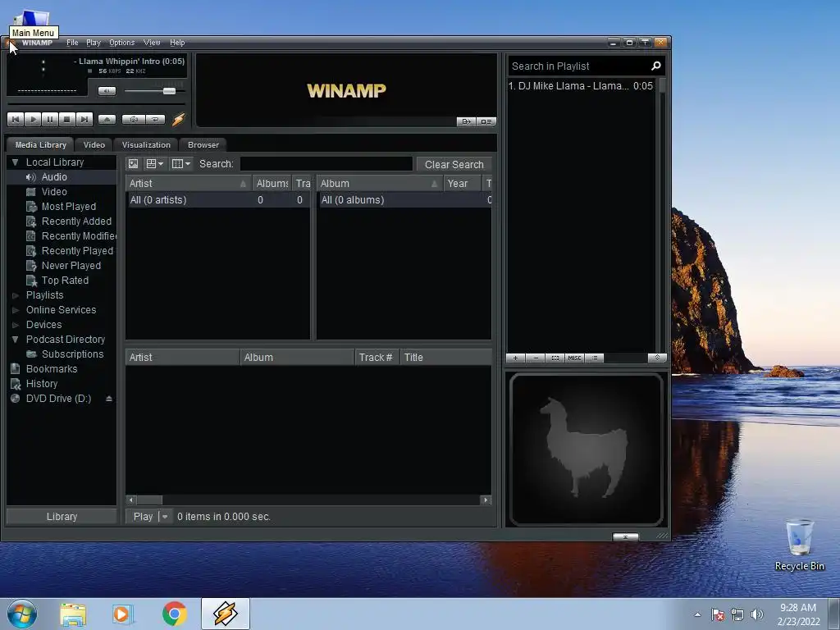Click the Search in Playlist field
Viewport: 840px width, 630px height.
(x=578, y=66)
